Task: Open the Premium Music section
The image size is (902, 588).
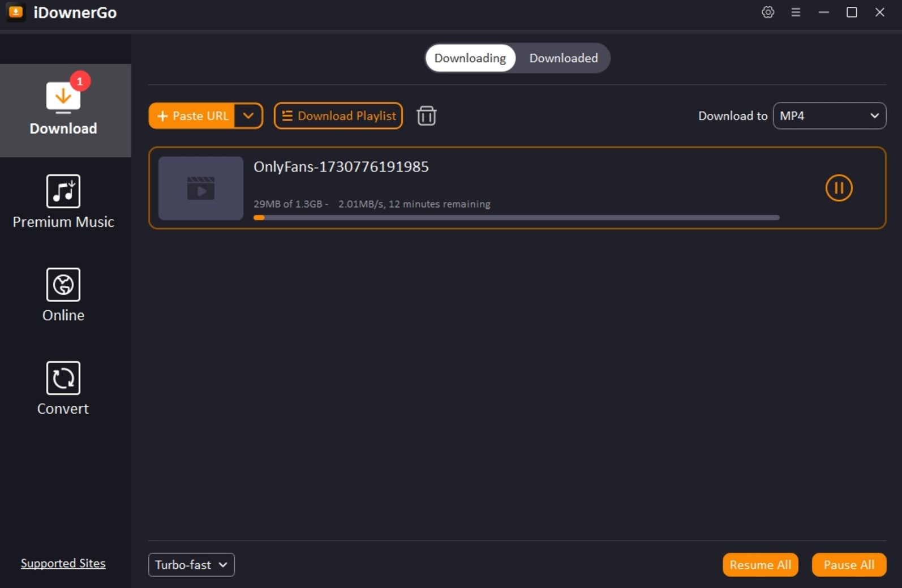Action: point(63,202)
